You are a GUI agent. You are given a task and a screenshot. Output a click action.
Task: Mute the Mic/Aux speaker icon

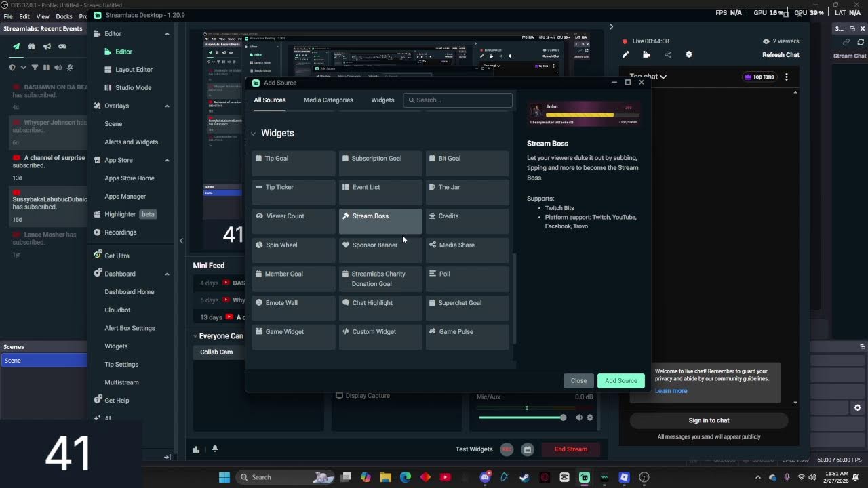(578, 418)
